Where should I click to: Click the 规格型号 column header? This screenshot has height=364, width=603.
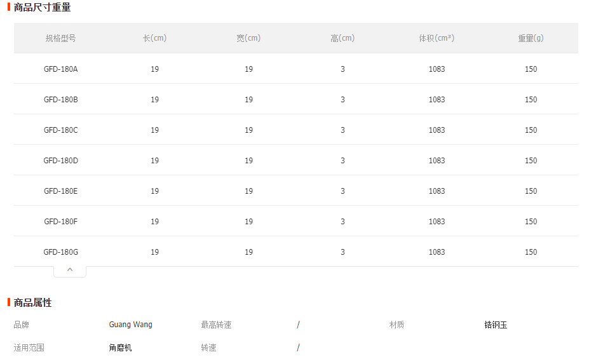(61, 38)
